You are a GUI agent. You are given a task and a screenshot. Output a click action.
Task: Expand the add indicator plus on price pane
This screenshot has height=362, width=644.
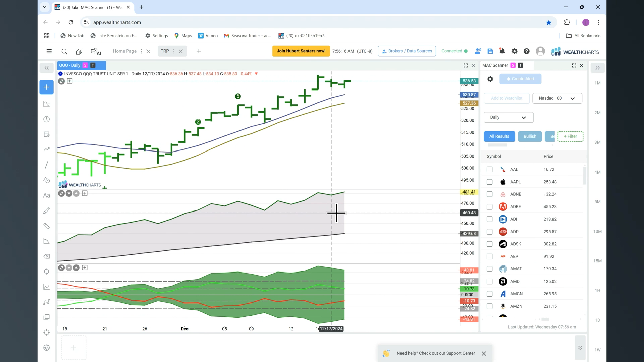[x=70, y=81]
